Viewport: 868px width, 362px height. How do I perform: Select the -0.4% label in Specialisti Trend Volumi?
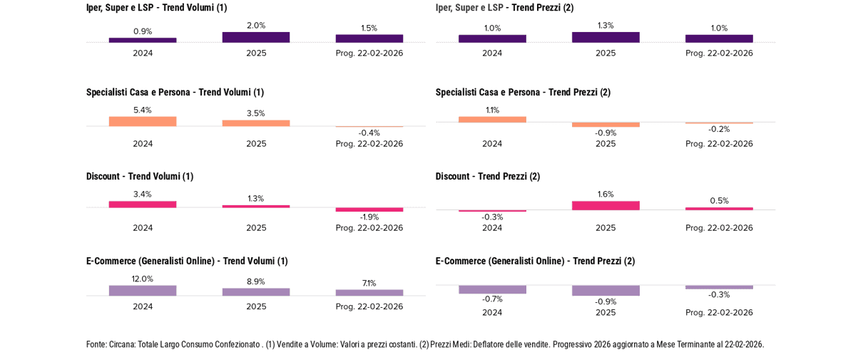(x=369, y=133)
